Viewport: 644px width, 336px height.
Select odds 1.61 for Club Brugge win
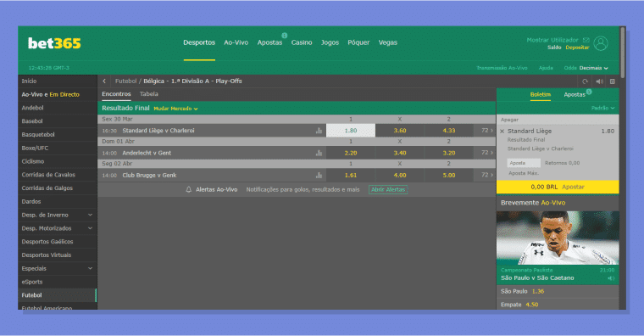(351, 175)
